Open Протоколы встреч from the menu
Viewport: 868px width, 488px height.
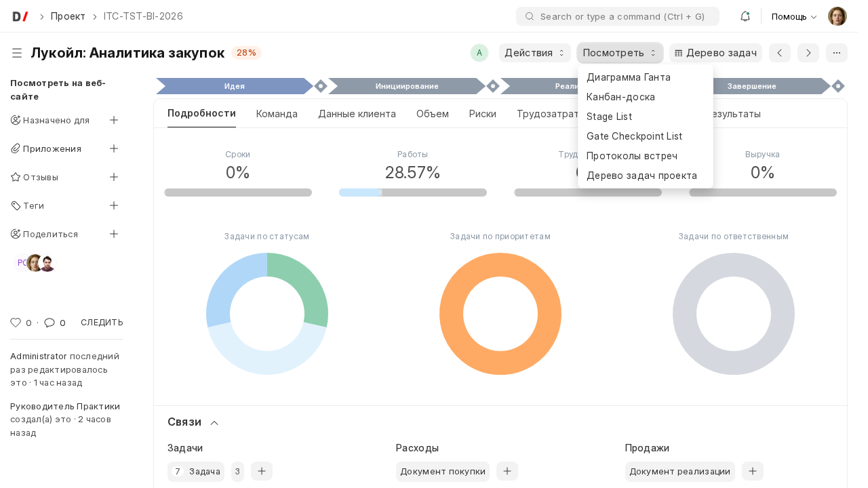click(646, 156)
